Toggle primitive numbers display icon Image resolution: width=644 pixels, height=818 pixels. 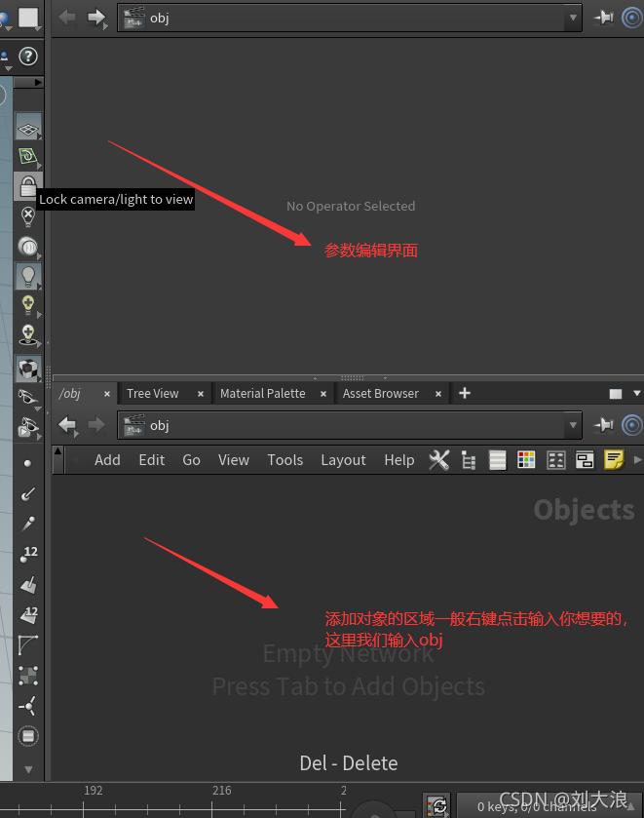tap(28, 614)
